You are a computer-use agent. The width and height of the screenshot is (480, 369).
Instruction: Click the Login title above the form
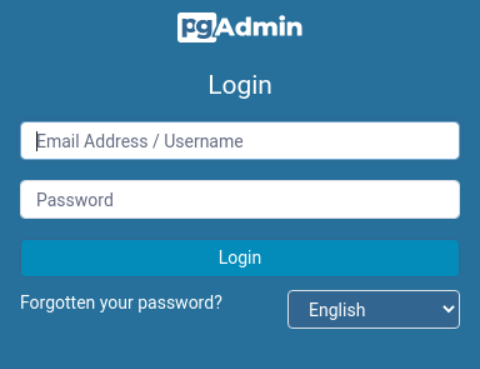click(x=240, y=85)
